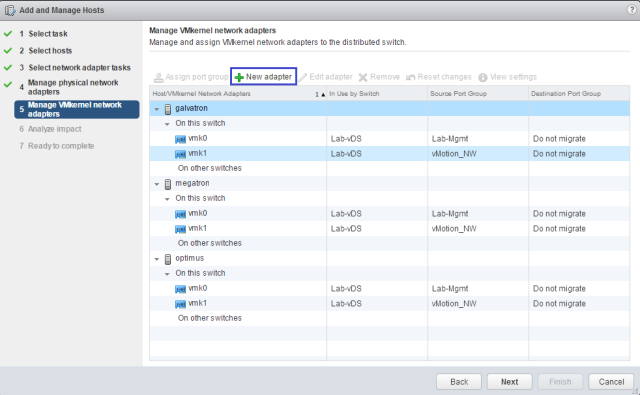Select the optimus row text
Viewport: 640px width, 395px height.
point(189,258)
